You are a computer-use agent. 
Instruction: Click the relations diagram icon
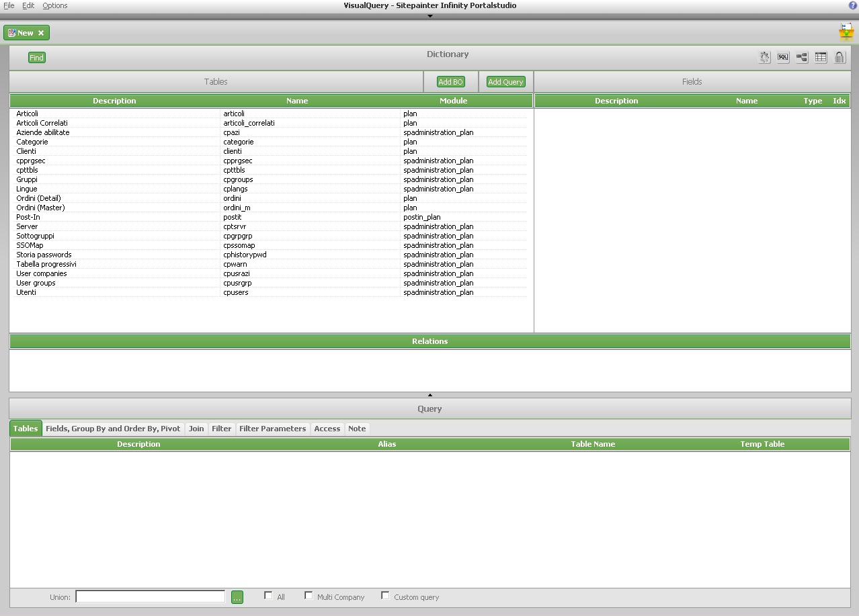pyautogui.click(x=802, y=58)
